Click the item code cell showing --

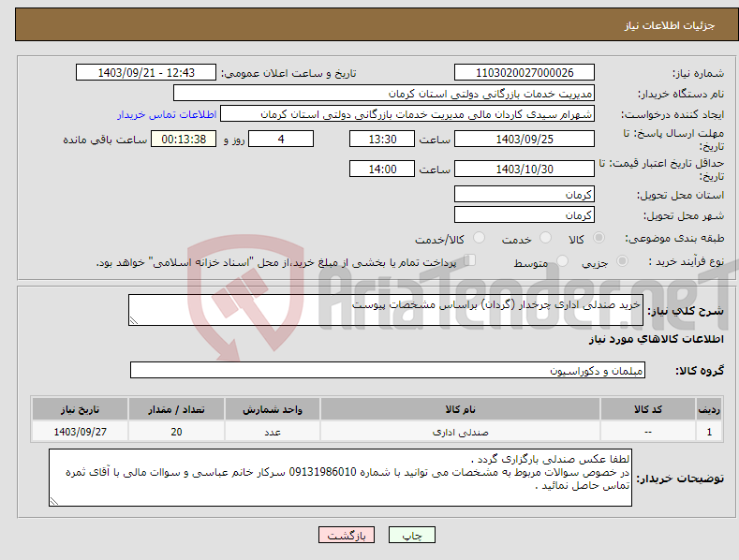tap(648, 432)
